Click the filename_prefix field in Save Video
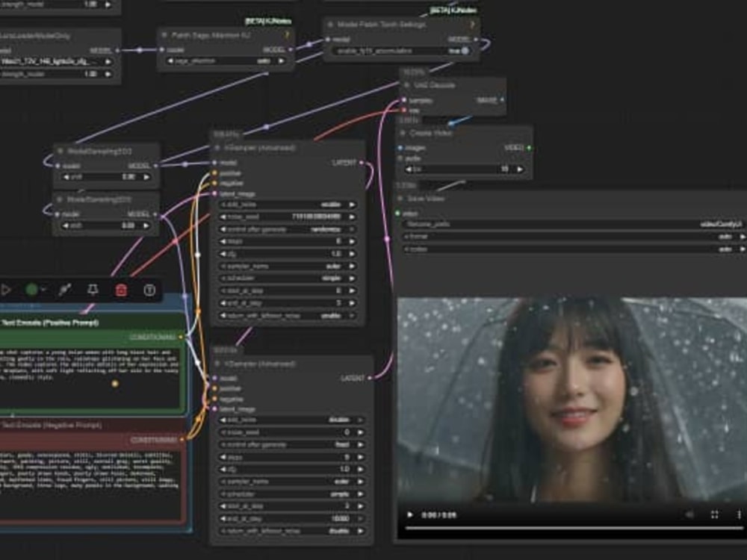This screenshot has height=560, width=747. pos(574,224)
